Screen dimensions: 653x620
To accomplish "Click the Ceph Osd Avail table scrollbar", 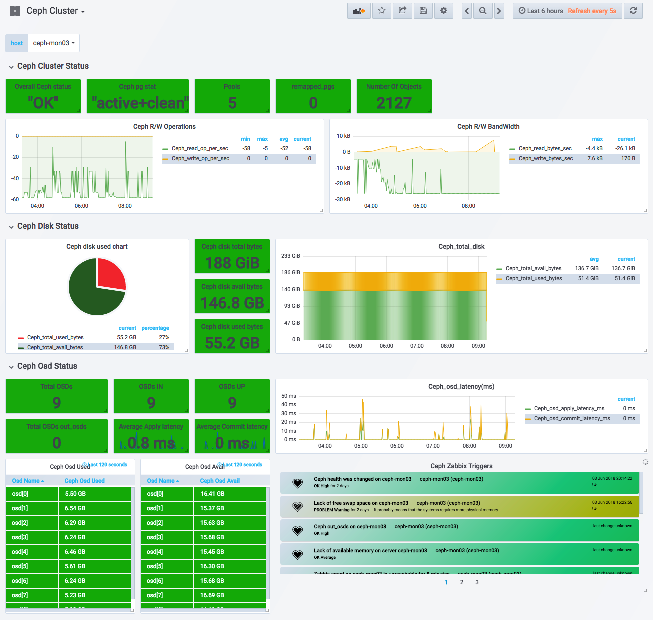I will 268,541.
